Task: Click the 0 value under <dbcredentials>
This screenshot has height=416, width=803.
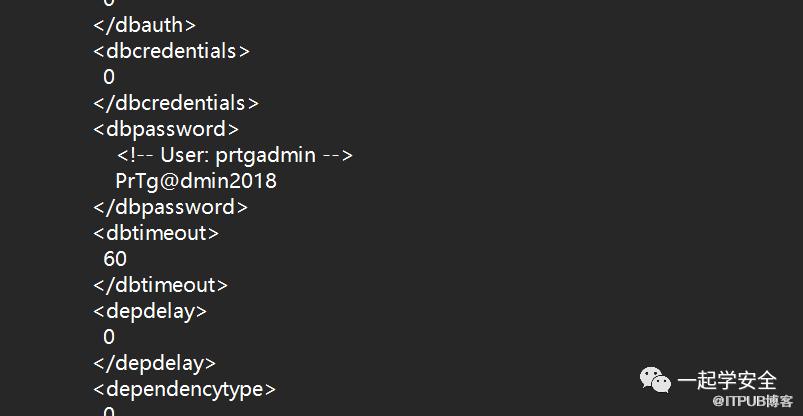Action: click(109, 77)
